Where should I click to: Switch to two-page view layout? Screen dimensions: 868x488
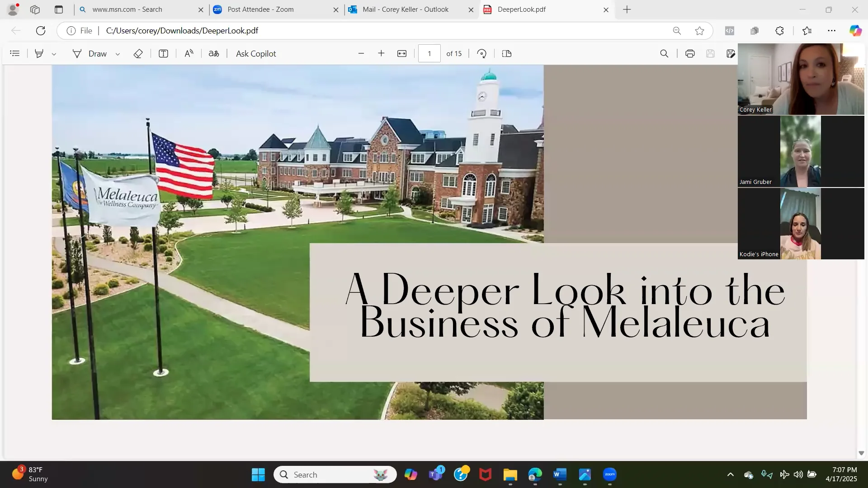[x=506, y=53]
